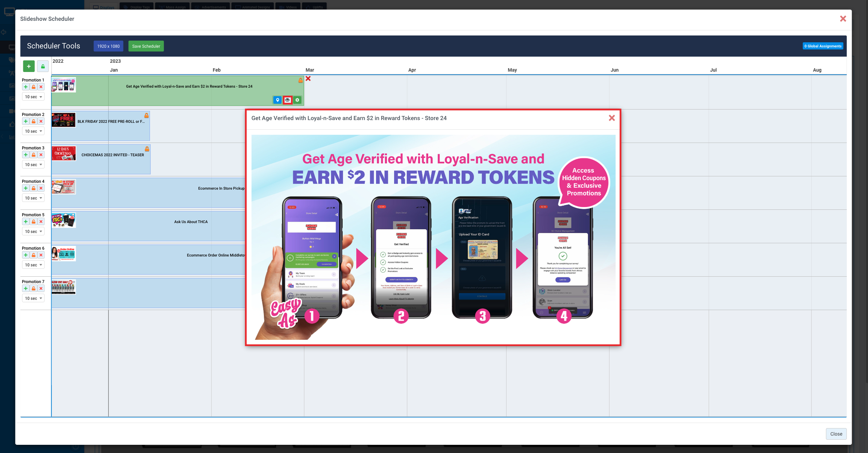
Task: Toggle the lock for Promotion 6 row
Action: (33, 255)
